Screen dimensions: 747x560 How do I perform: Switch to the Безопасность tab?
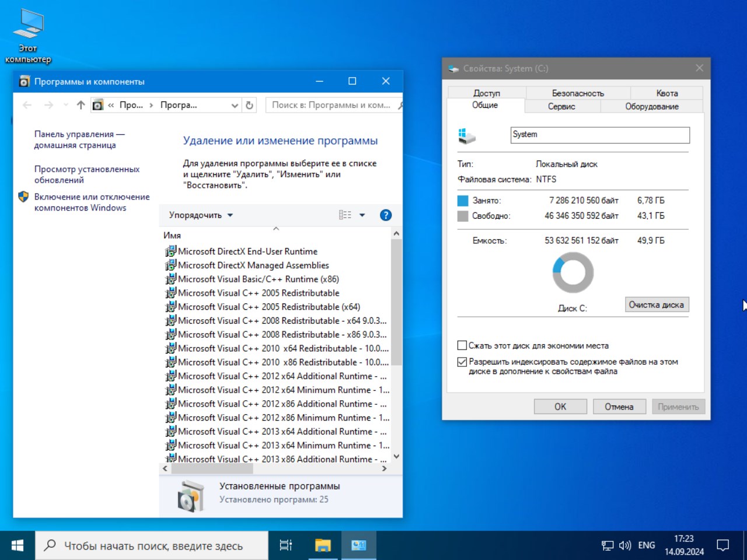click(578, 93)
